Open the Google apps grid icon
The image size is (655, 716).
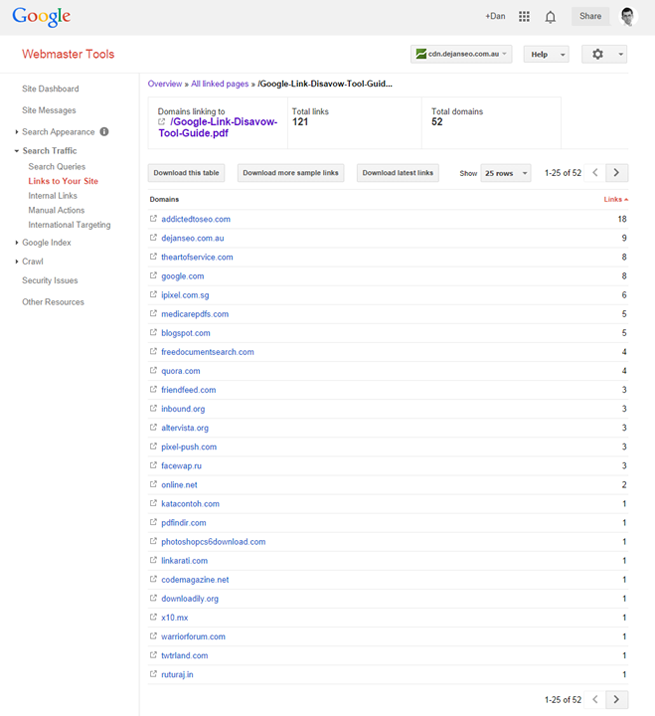(524, 16)
